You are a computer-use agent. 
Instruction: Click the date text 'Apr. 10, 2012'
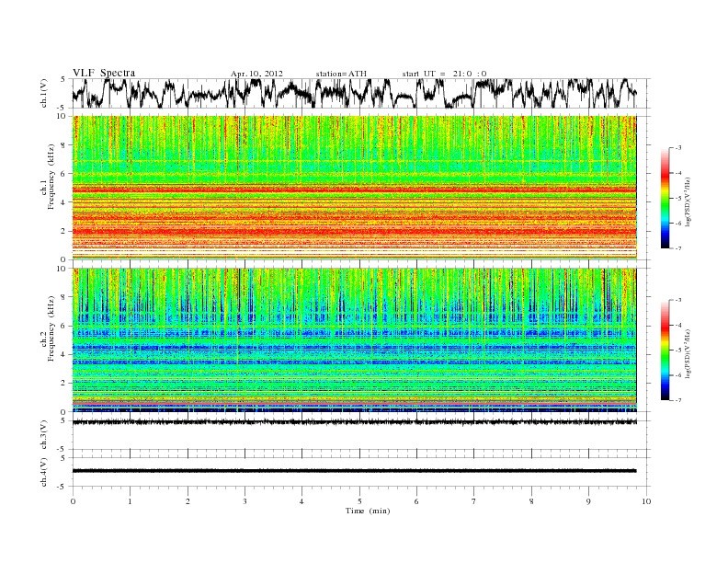[x=256, y=74]
